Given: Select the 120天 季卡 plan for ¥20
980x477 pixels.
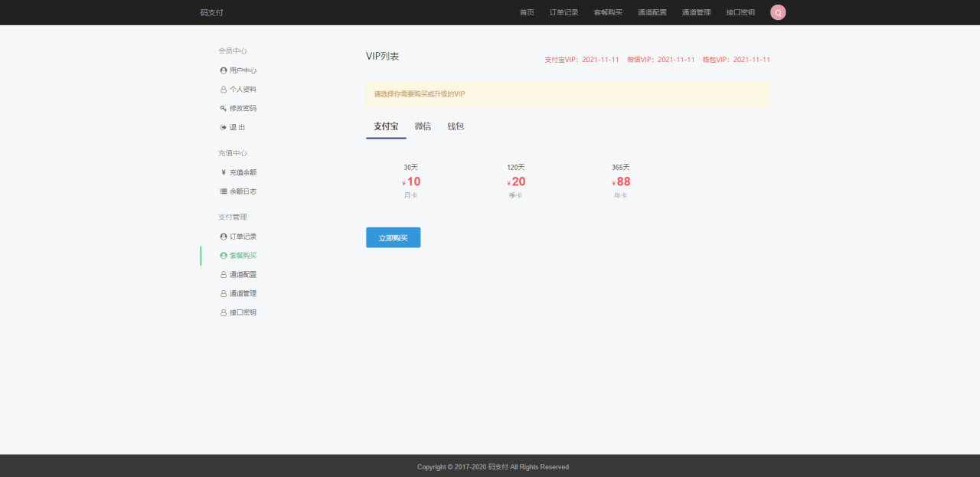Looking at the screenshot, I should (516, 181).
